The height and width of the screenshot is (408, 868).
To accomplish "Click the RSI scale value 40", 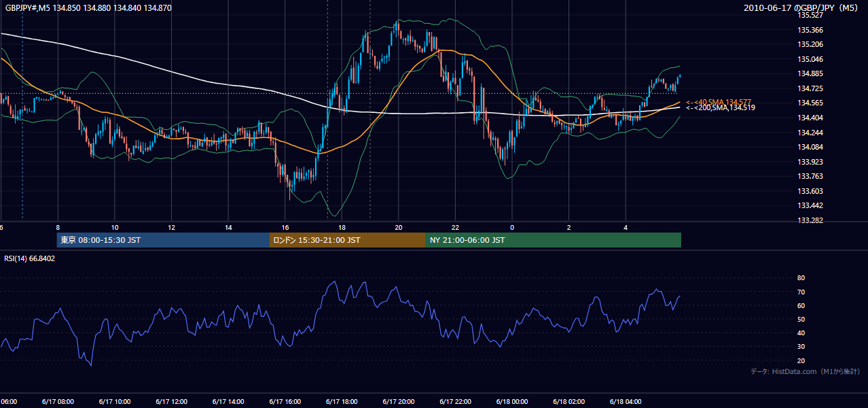I will click(801, 333).
